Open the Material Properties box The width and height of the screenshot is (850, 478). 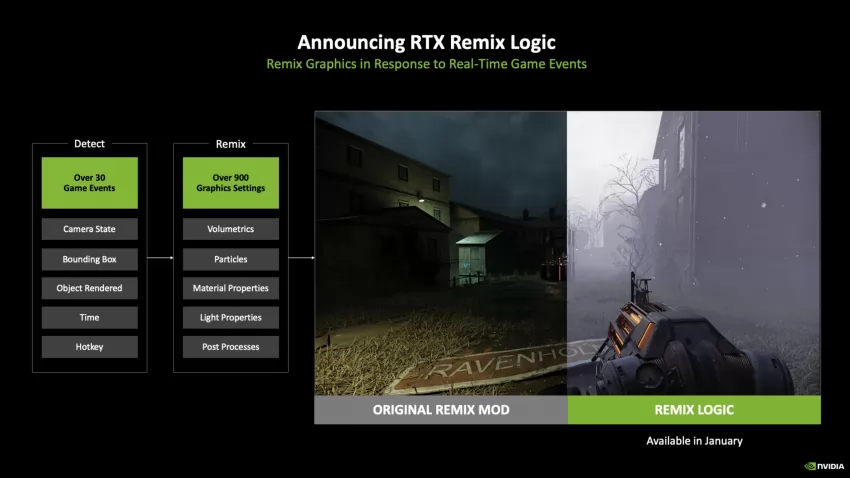coord(230,288)
